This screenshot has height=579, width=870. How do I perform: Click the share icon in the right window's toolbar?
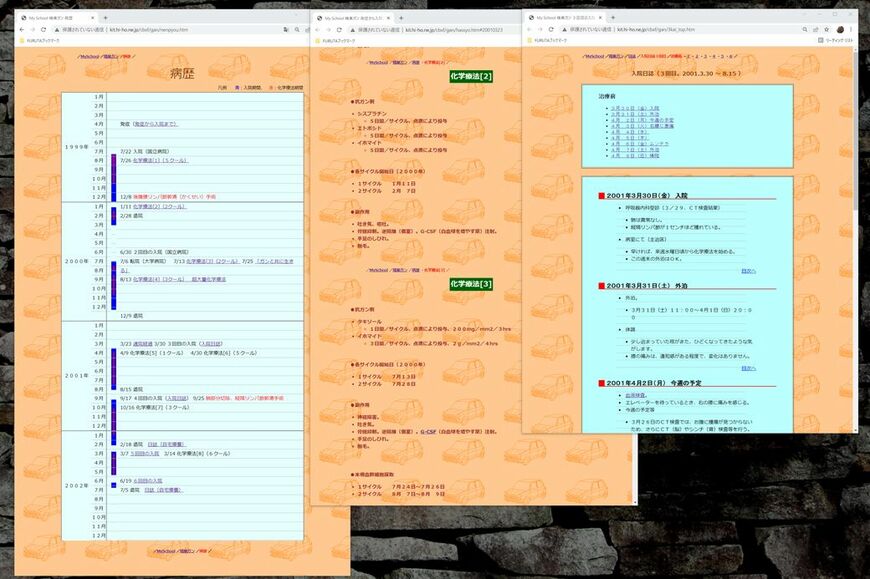816,29
